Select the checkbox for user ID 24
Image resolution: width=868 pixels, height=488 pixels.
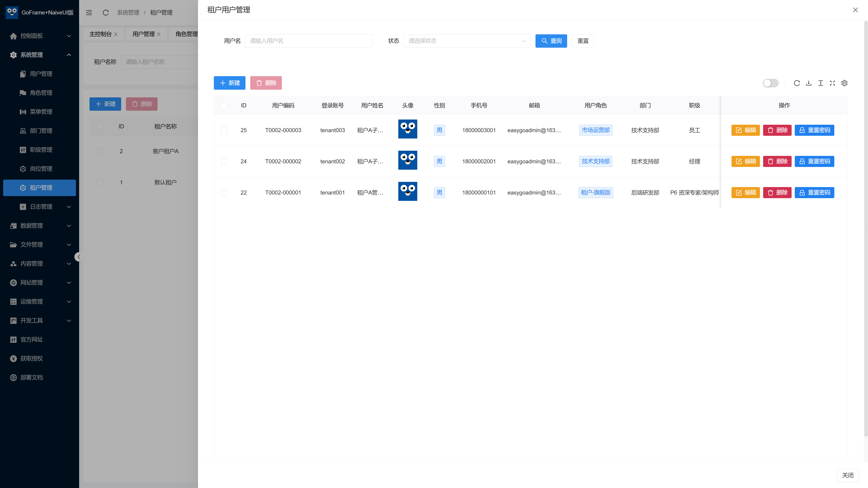click(224, 161)
